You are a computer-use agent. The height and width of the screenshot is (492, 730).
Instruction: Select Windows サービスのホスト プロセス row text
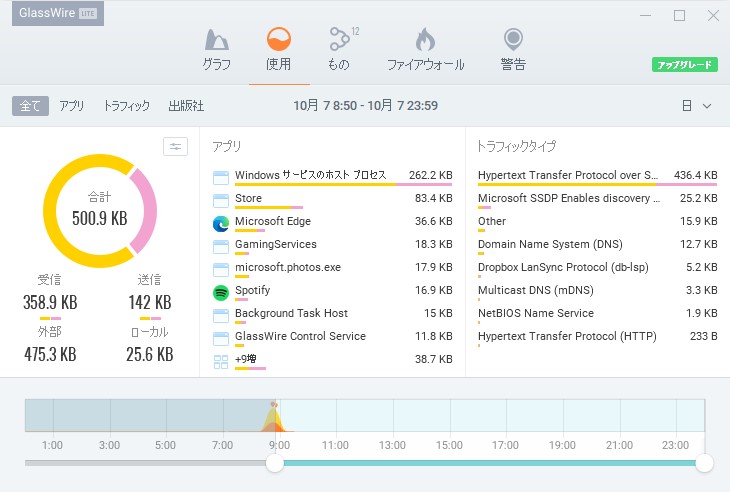311,175
